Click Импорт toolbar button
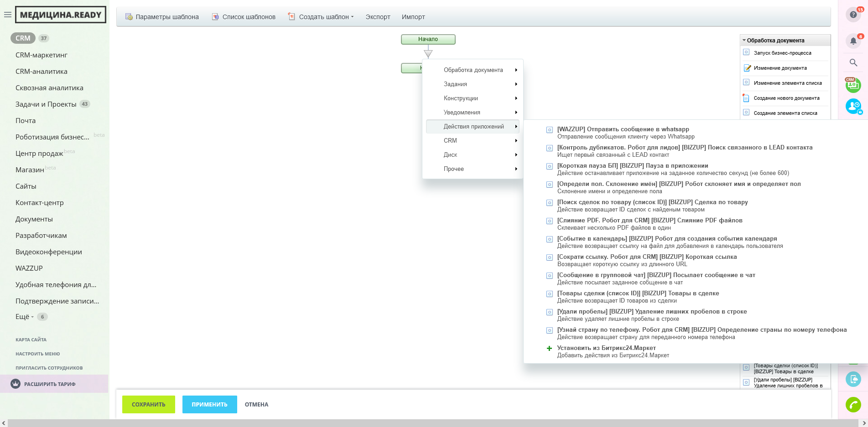This screenshot has width=868, height=427. 413,17
